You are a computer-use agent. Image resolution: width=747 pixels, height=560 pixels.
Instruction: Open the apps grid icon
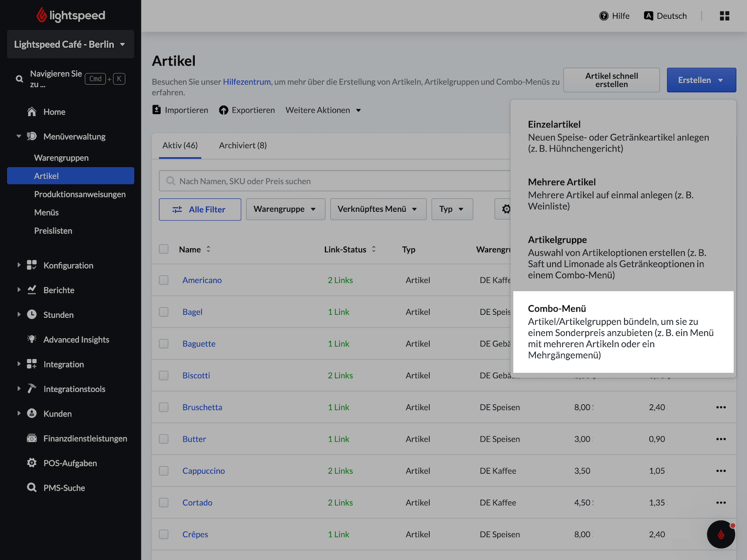(725, 16)
